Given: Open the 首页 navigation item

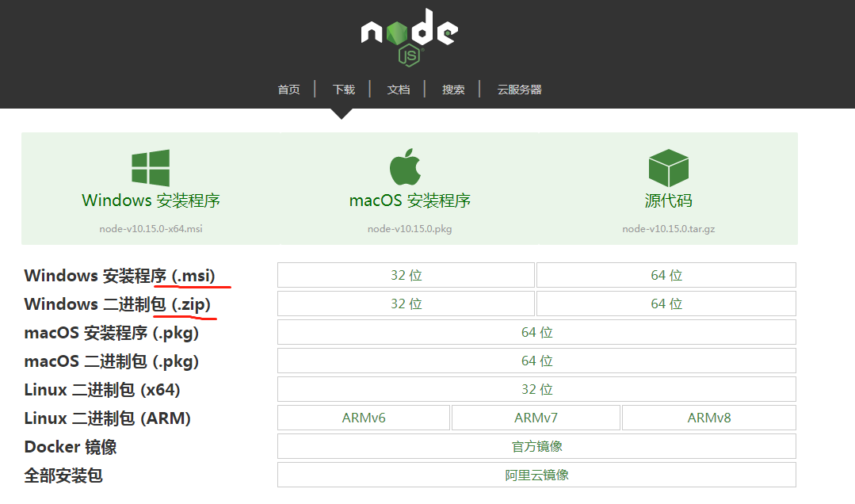Looking at the screenshot, I should (288, 90).
